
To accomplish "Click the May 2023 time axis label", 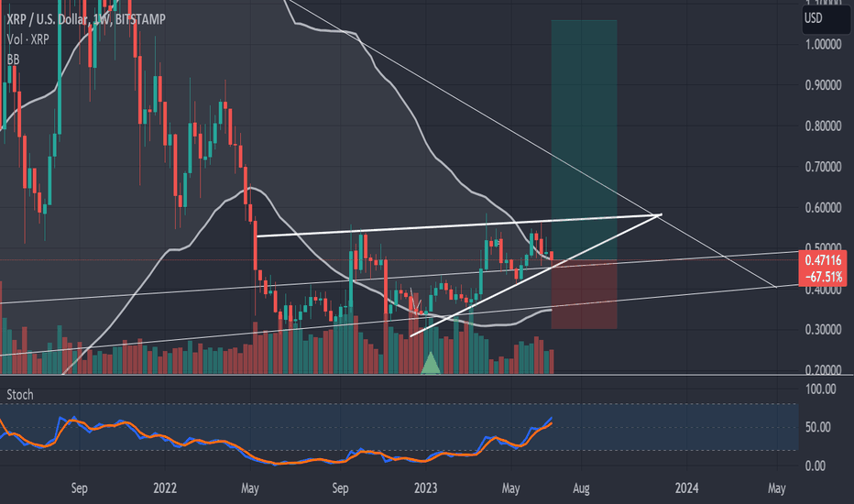I will tap(510, 488).
